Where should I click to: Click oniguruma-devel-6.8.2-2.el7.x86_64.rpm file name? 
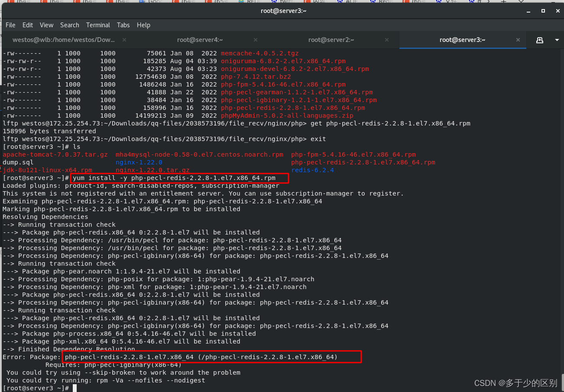(x=295, y=69)
